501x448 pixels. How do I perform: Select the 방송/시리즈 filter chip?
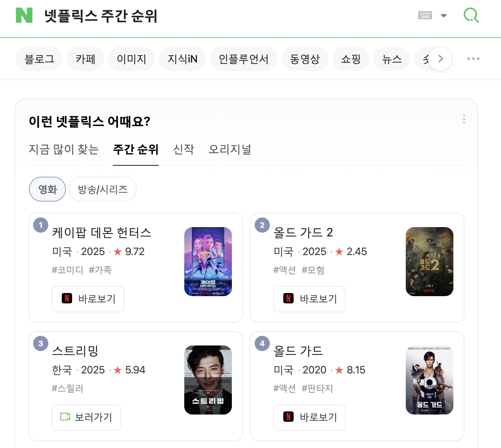pyautogui.click(x=102, y=189)
